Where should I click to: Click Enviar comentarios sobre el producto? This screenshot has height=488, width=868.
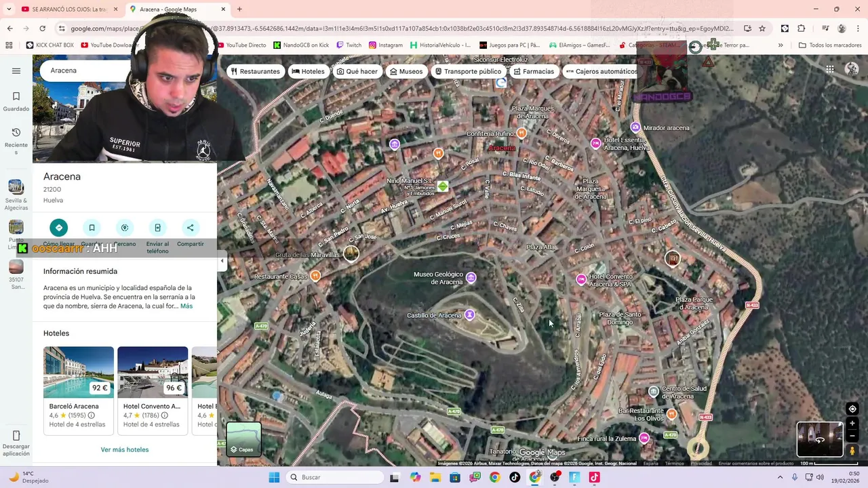[755, 464]
